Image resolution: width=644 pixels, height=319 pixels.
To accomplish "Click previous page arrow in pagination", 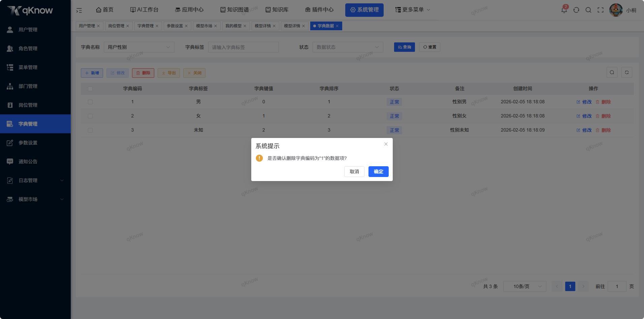I will (x=557, y=286).
